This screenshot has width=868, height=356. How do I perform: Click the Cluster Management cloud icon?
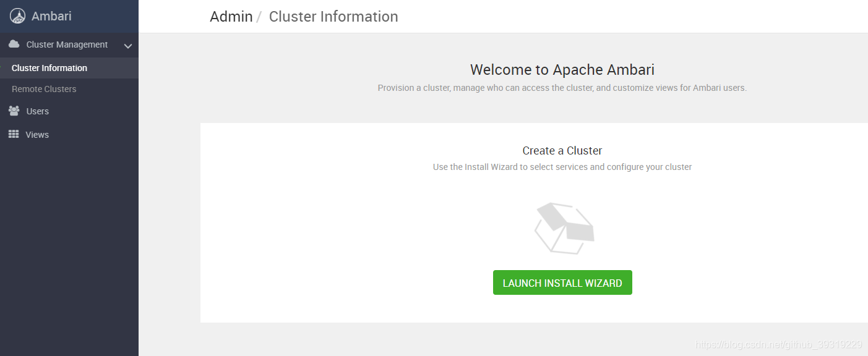click(14, 44)
